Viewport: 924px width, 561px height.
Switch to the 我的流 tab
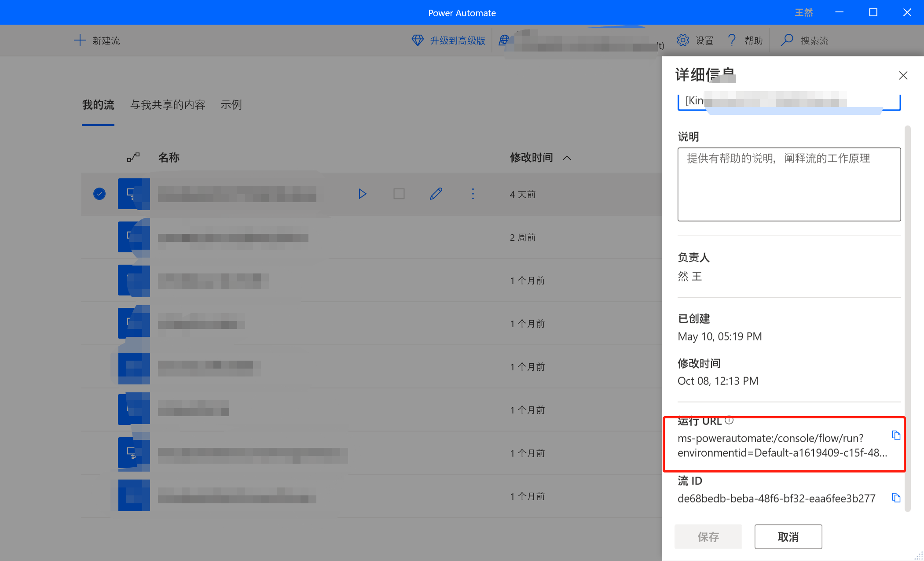tap(98, 105)
